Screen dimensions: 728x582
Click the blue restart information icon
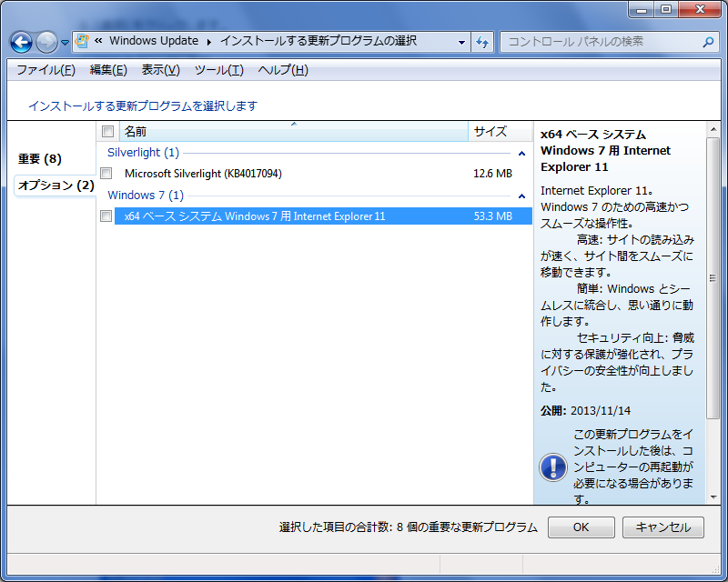552,467
